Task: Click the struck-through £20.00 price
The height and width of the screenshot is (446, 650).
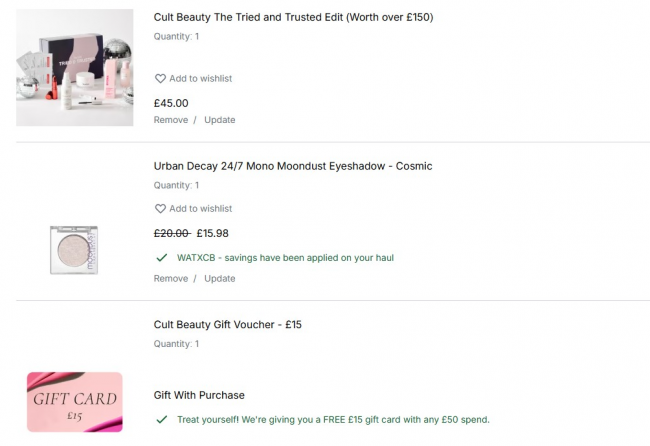Action: coord(172,233)
